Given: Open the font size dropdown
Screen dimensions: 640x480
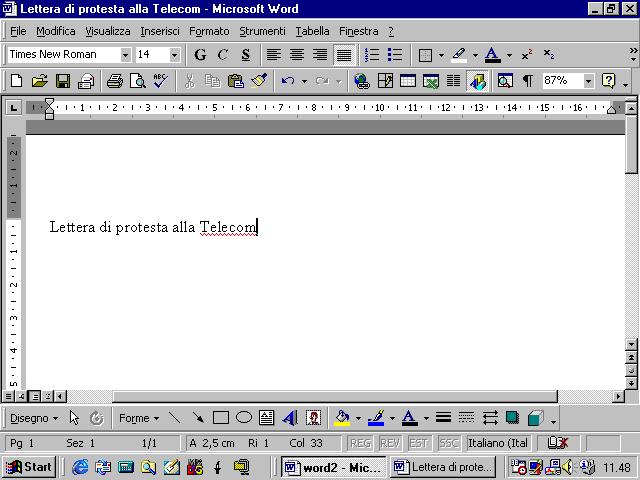Looking at the screenshot, I should (x=175, y=55).
